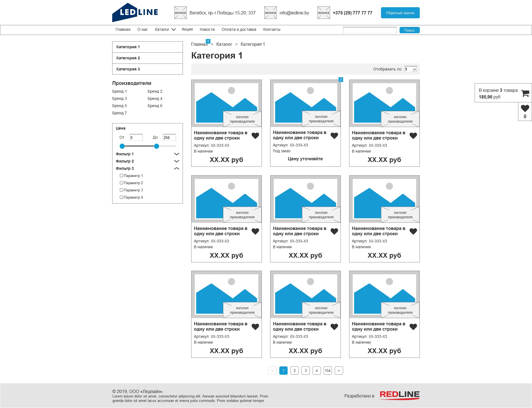
Task: Click heart on the 'Под заказ' product
Action: [334, 135]
